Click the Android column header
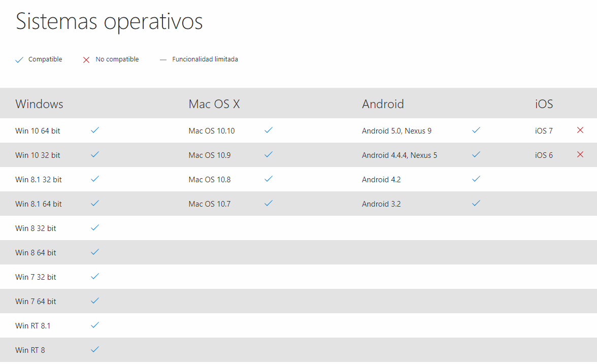 point(383,104)
